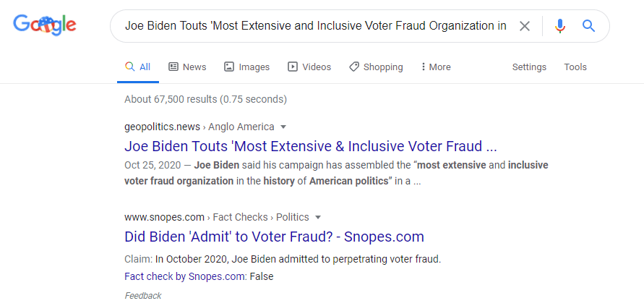The image size is (644, 306).
Task: Open Did Biden 'Admit' to Voter Fraud link
Action: 274,237
